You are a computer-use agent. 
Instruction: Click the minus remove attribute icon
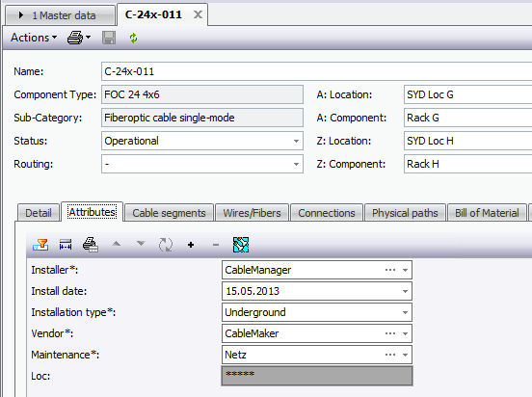(x=216, y=245)
